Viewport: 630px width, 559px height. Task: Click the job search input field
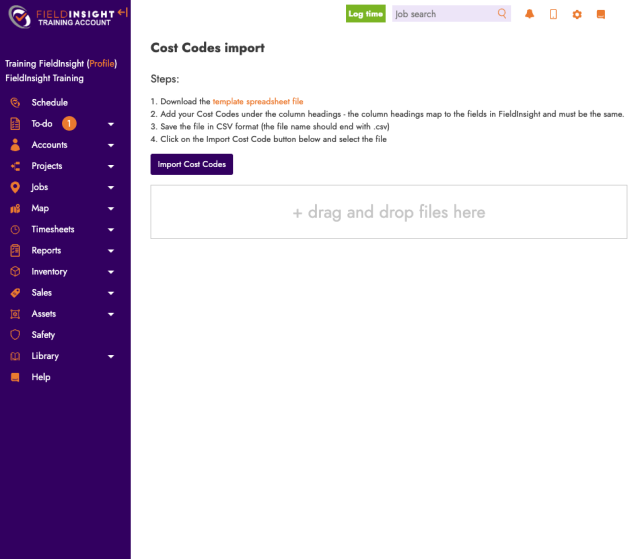coord(443,14)
